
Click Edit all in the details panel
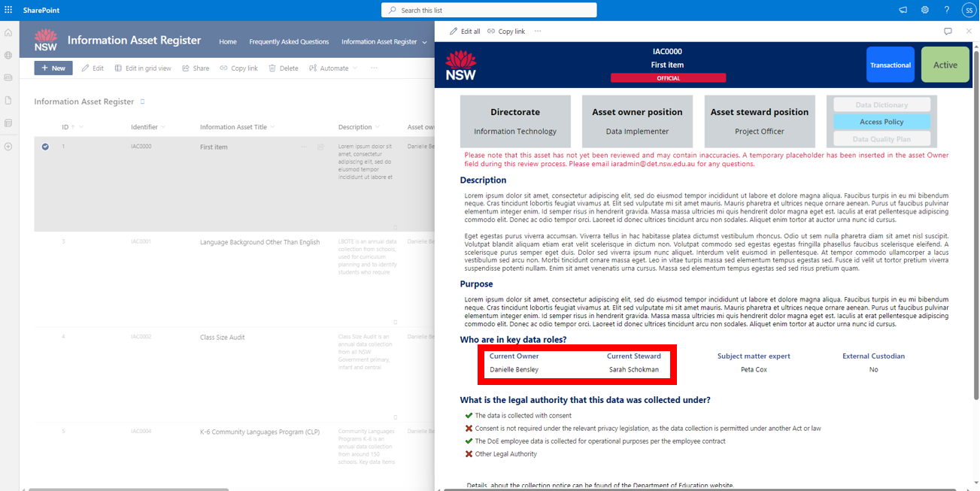point(465,32)
